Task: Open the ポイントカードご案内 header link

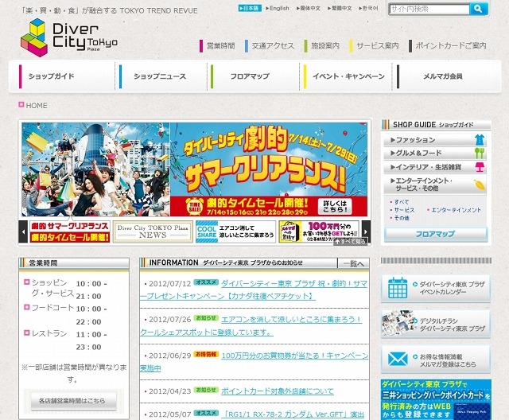Action: pos(448,46)
